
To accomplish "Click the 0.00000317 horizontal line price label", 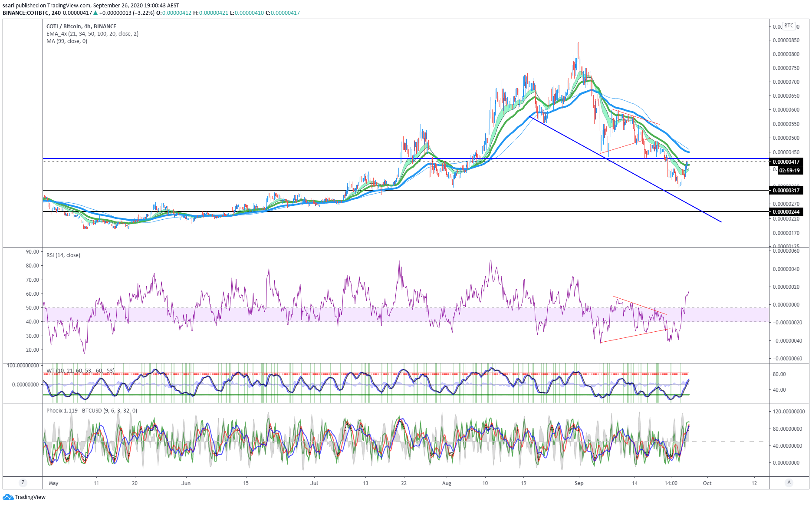I will (786, 190).
